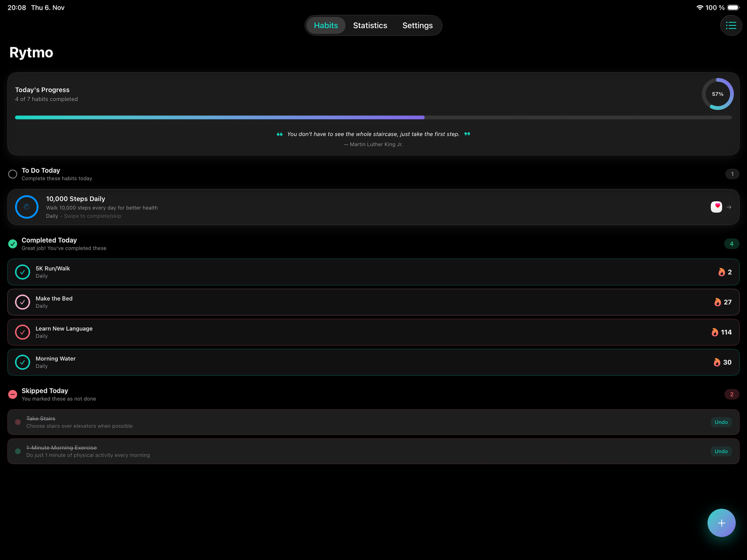This screenshot has height=560, width=747.
Task: Click 'Choose stairs over elevators' description
Action: (x=79, y=426)
